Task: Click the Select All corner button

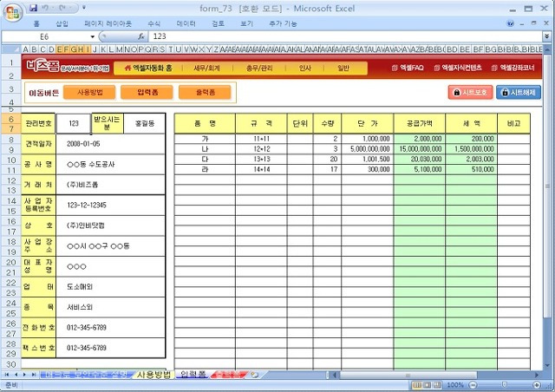Action: tap(11, 49)
